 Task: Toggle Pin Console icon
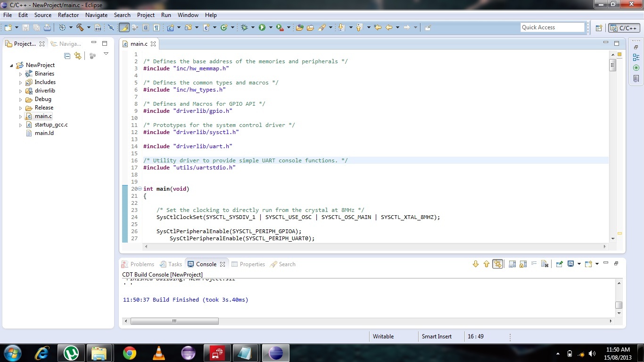pyautogui.click(x=559, y=264)
